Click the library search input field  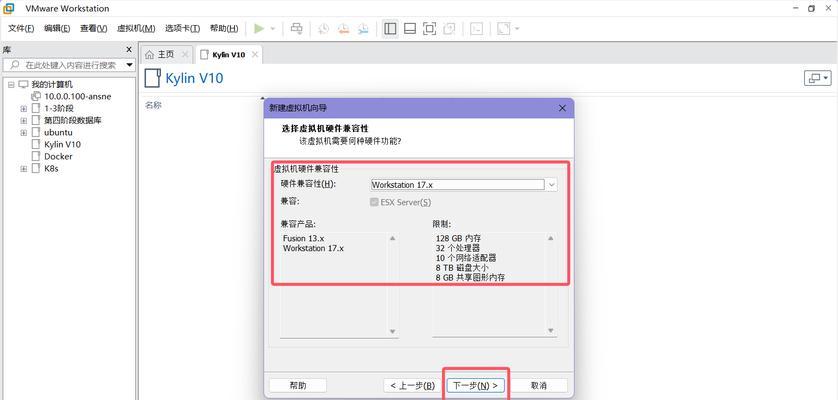click(x=65, y=65)
